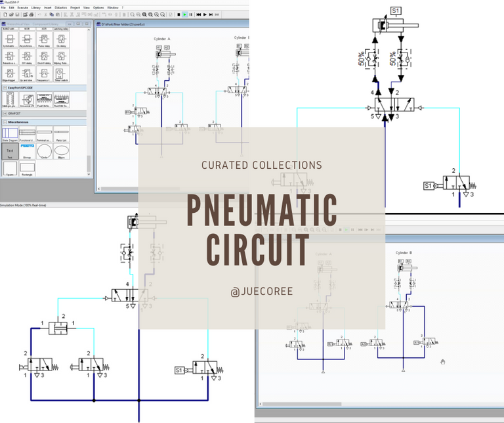
Task: Select the Frequency threshold trigger component
Action: click(x=44, y=74)
